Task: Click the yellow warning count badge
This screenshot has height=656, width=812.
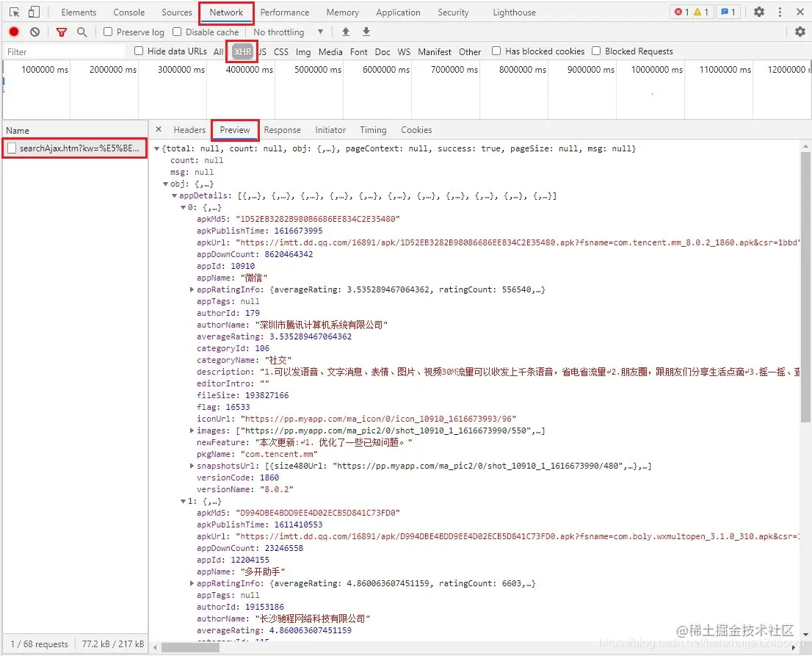Action: (700, 12)
